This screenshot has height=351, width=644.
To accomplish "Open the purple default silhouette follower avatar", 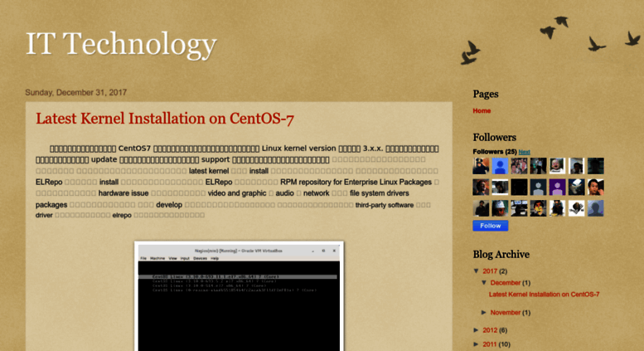I will pos(557,187).
